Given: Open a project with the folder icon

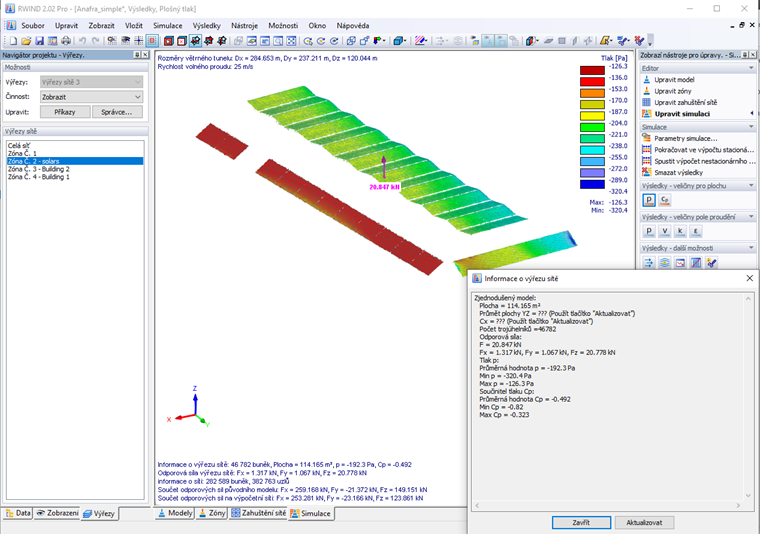Looking at the screenshot, I should click(26, 41).
